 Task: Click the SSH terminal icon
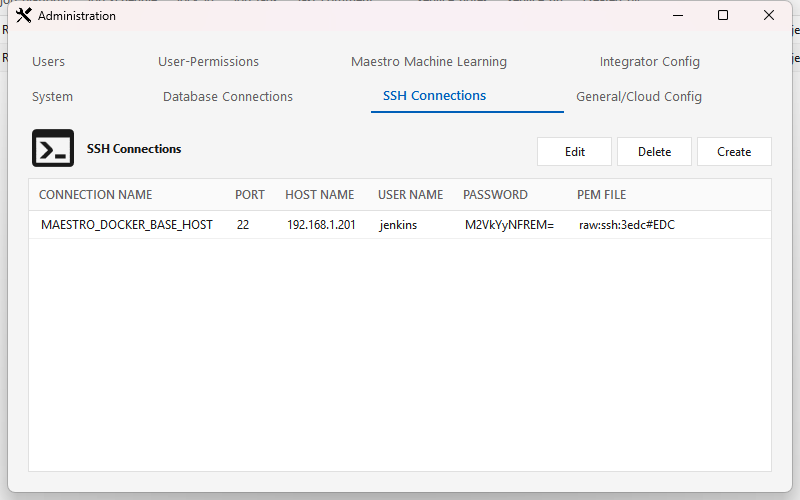pyautogui.click(x=53, y=148)
